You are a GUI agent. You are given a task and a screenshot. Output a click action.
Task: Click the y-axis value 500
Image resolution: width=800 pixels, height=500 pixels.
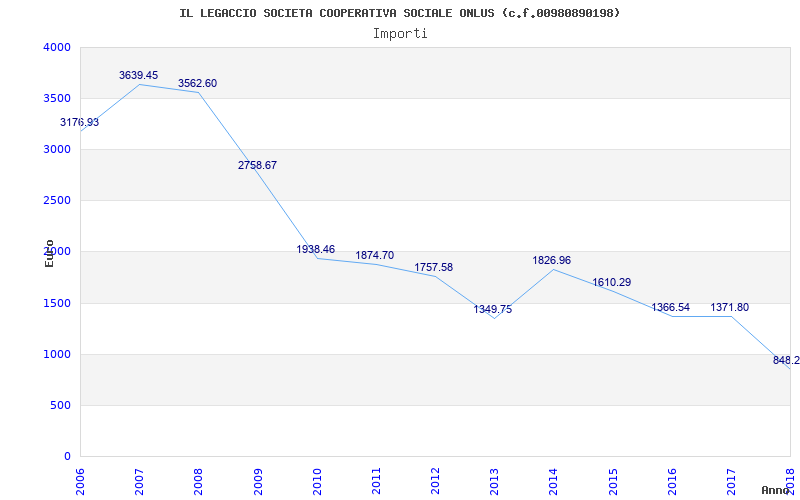tap(60, 406)
